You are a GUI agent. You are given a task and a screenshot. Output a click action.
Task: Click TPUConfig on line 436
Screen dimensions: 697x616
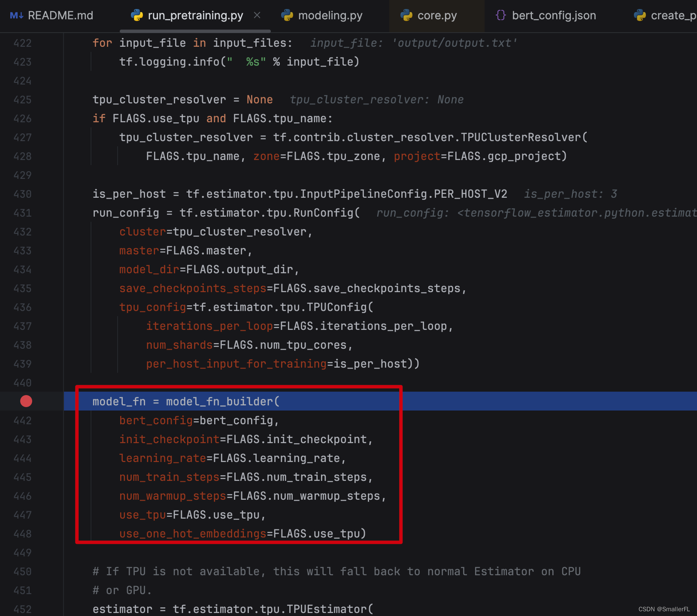point(337,308)
